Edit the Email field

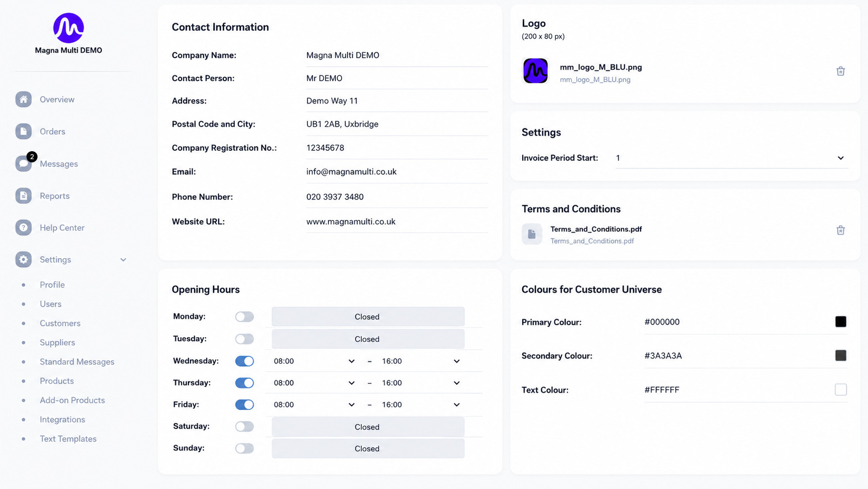click(397, 171)
